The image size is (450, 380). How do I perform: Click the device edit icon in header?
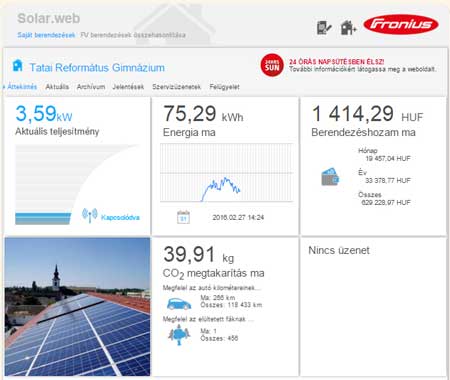tap(324, 27)
